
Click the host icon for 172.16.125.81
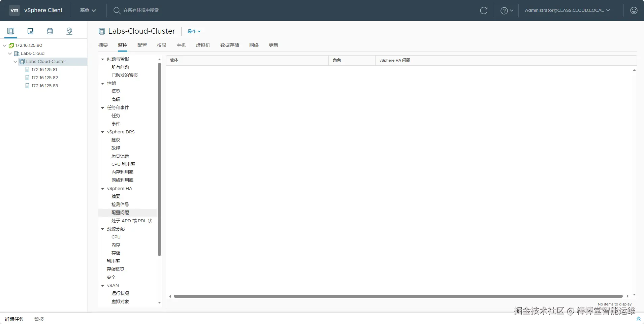tap(27, 70)
